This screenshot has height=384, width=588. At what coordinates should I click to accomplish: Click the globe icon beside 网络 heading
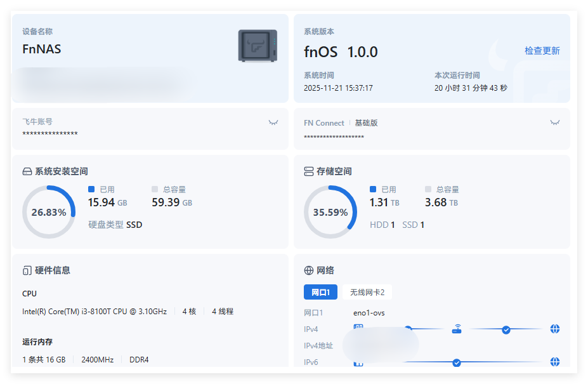click(309, 270)
